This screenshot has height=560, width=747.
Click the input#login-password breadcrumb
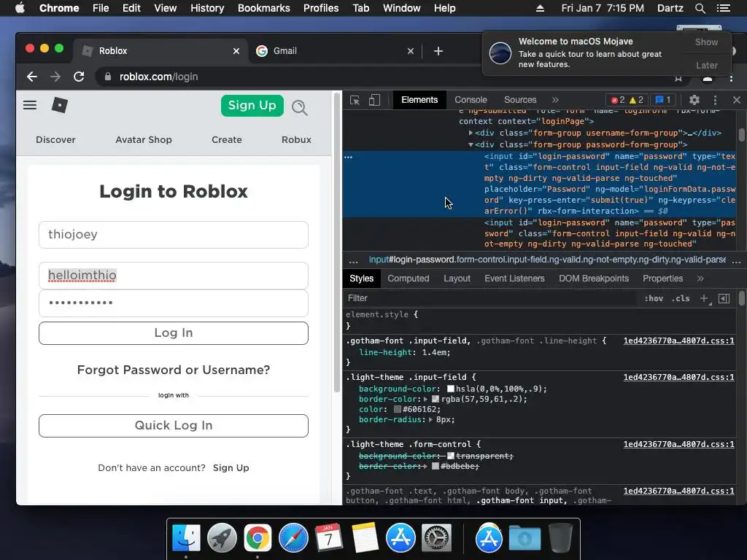click(547, 260)
